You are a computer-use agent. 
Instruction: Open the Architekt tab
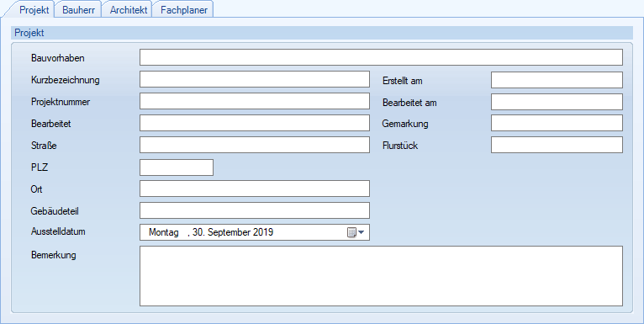point(128,10)
